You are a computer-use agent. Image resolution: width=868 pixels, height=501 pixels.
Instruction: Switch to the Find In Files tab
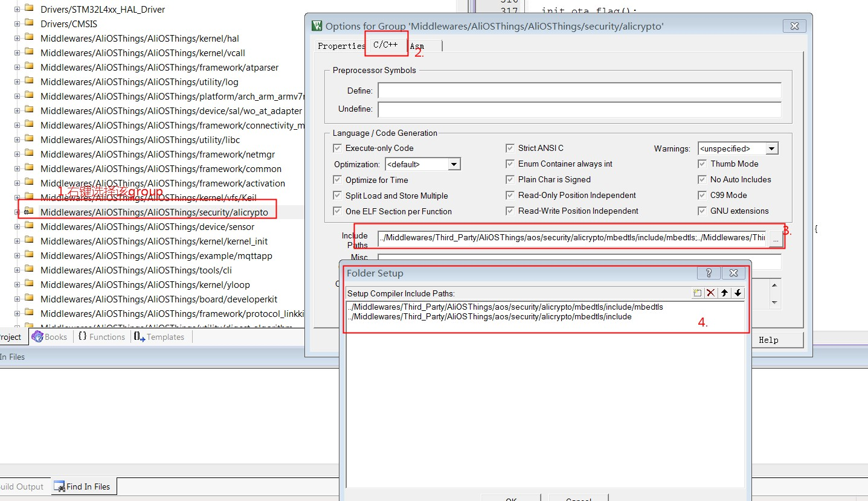tap(83, 487)
